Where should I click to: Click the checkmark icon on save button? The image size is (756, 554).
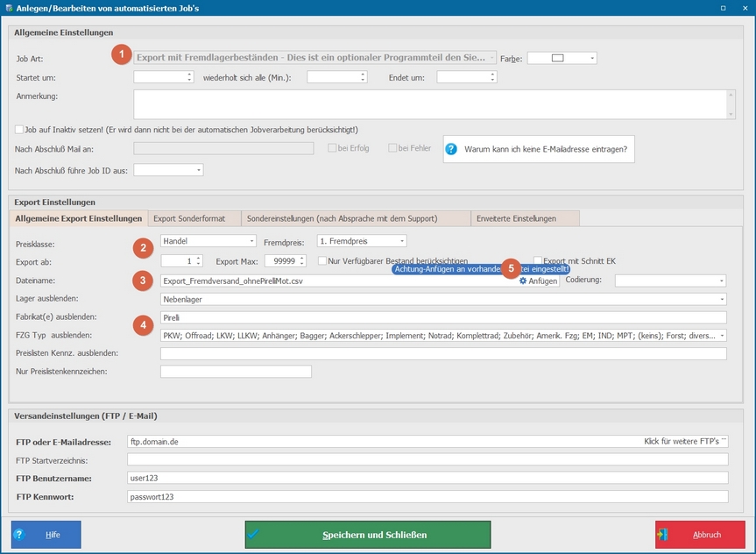click(x=253, y=534)
